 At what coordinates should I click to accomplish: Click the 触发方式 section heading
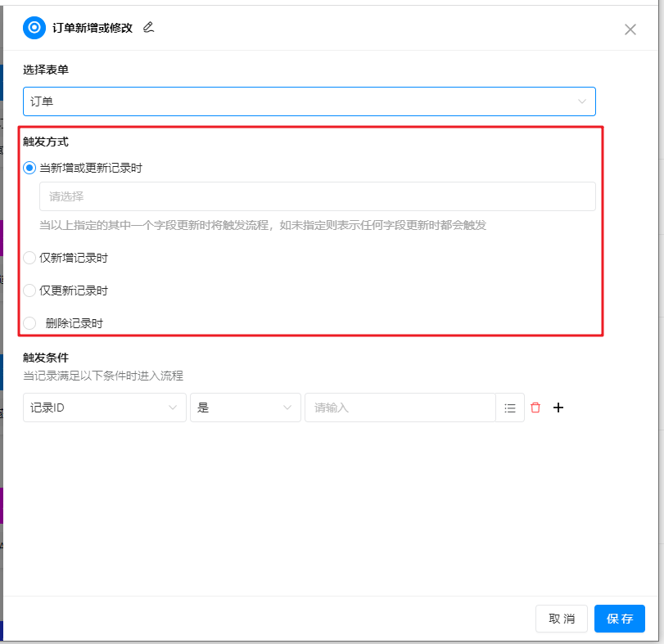tap(46, 142)
